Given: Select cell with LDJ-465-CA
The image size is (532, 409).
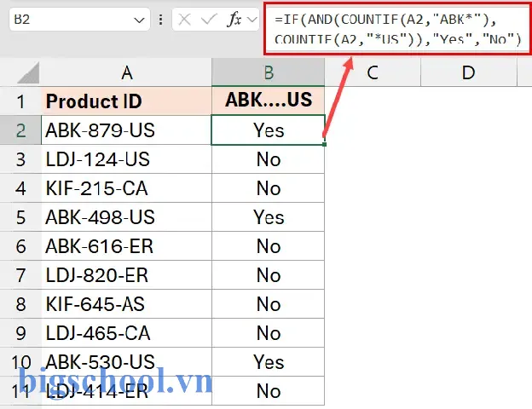Looking at the screenshot, I should pos(126,332).
